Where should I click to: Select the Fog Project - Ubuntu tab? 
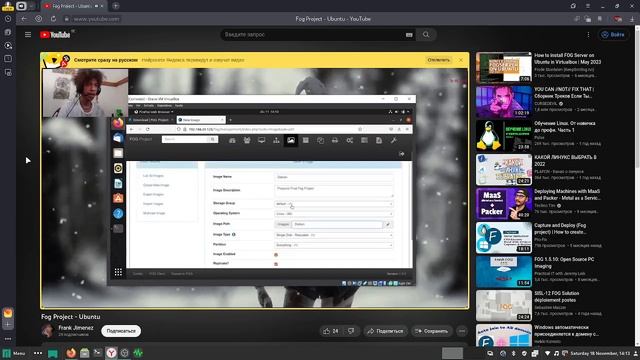point(73,6)
